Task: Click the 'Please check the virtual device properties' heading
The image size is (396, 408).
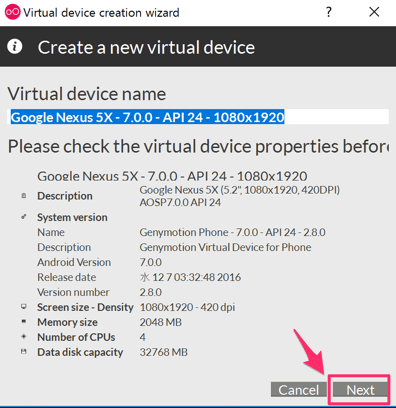Action: click(198, 146)
